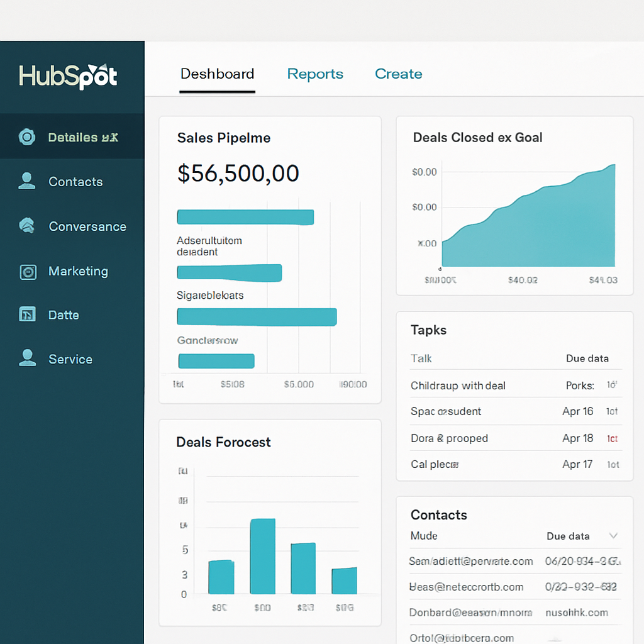
Task: Switch to the Reports tab
Action: click(x=315, y=74)
